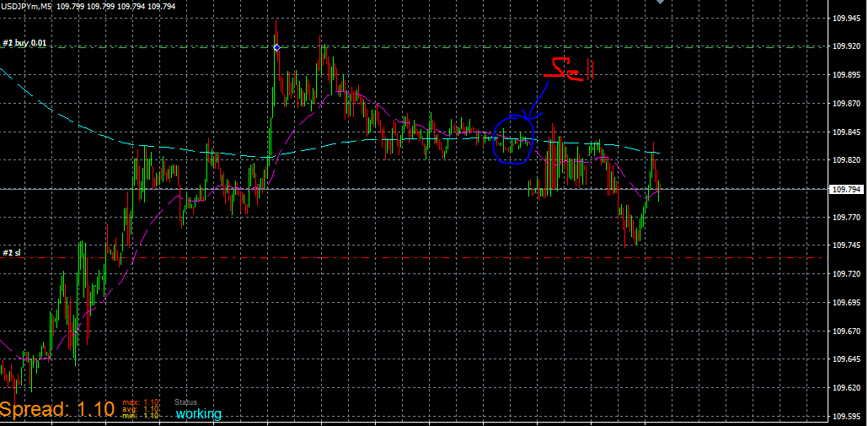This screenshot has width=868, height=426.
Task: Click the orange 'Spread: 1.10' indicator text
Action: [x=57, y=409]
